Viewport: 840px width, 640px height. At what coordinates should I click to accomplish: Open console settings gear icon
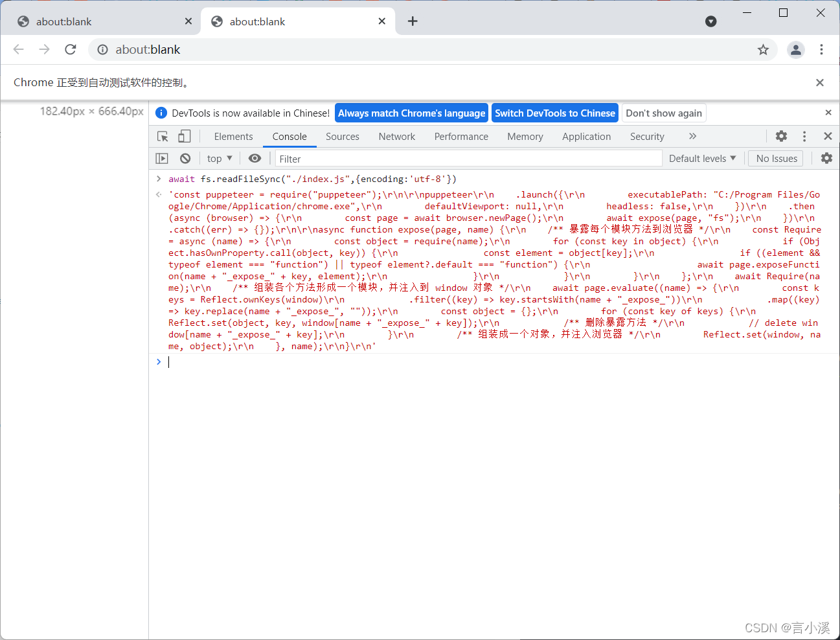(x=826, y=158)
